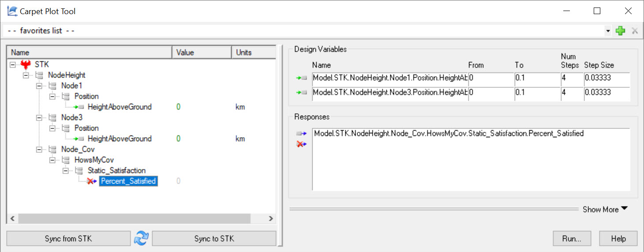Click the Sync from STK button
This screenshot has width=644, height=252.
pos(68,239)
